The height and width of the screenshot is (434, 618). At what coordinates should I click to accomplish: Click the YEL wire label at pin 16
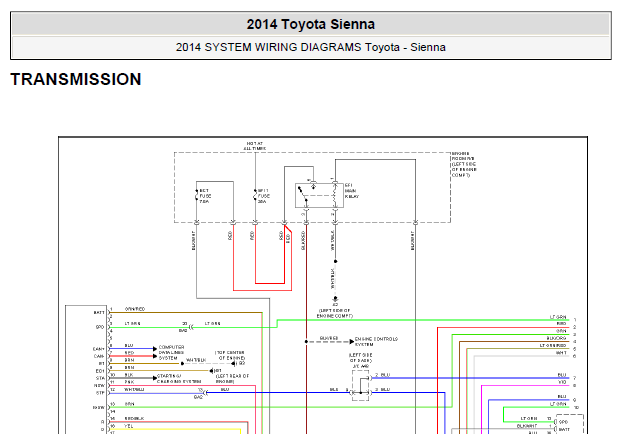[x=129, y=426]
